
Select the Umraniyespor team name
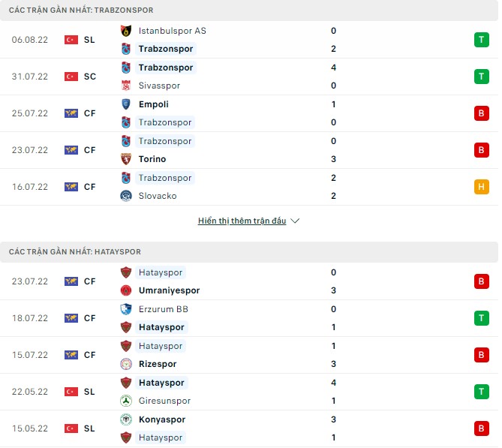[169, 290]
